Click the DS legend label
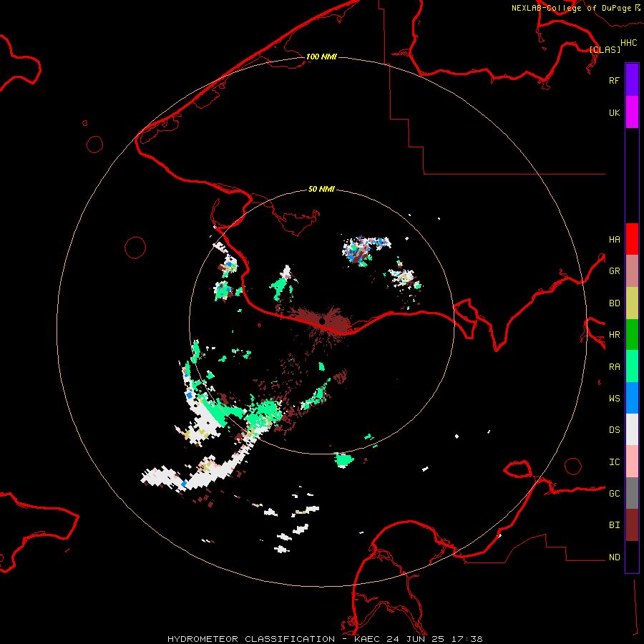Viewport: 644px width, 644px height. [614, 430]
